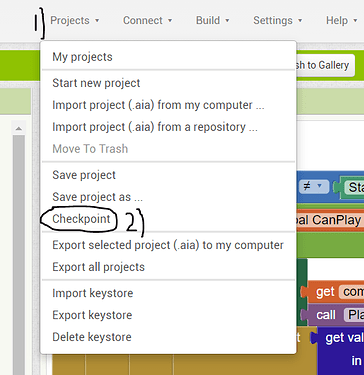Export selected project to my computer
The height and width of the screenshot is (375, 364).
(168, 245)
